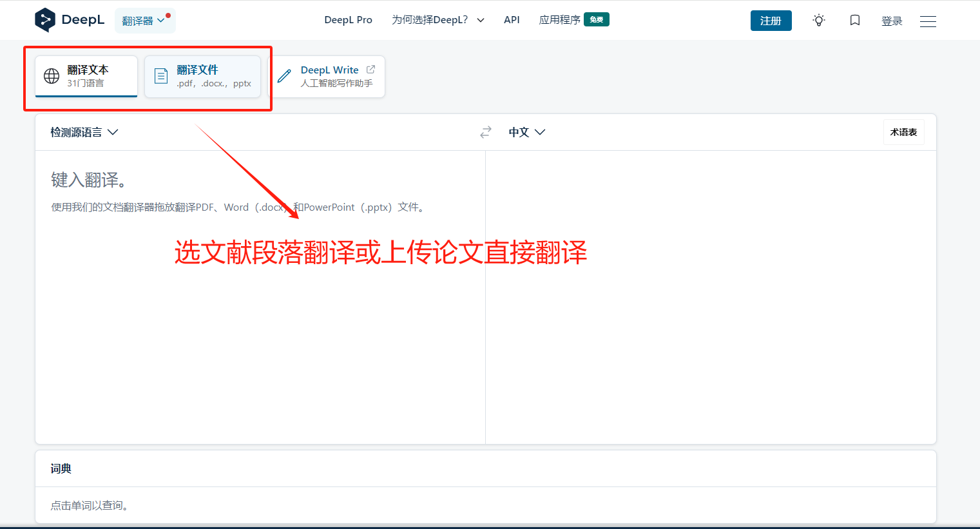The width and height of the screenshot is (980, 529).
Task: Switch to the 翻译文件 tab
Action: pyautogui.click(x=202, y=77)
